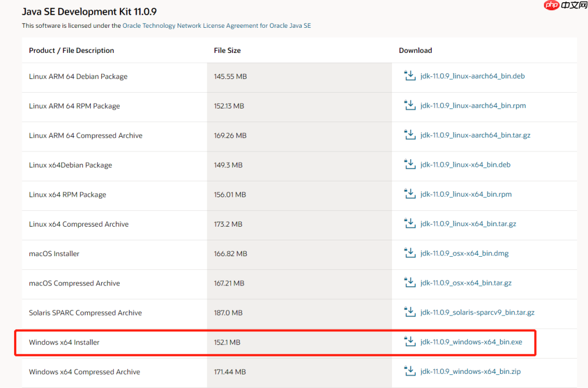Click download icon beside windows-x64_bin.zip
Image resolution: width=588 pixels, height=388 pixels.
pyautogui.click(x=409, y=371)
